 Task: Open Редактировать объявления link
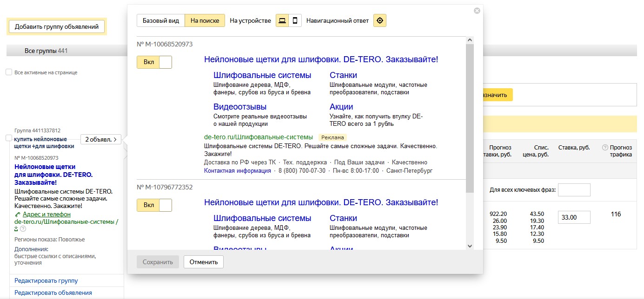53,292
